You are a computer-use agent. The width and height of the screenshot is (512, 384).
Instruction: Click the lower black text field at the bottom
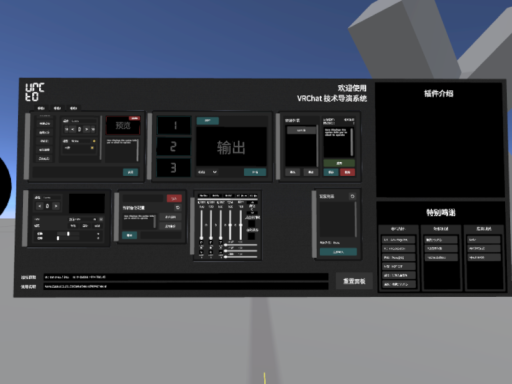pyautogui.click(x=186, y=286)
